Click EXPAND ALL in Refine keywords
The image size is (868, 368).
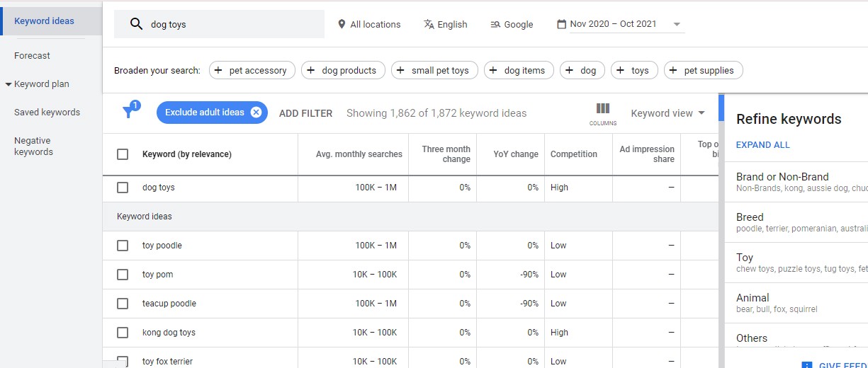[x=762, y=145]
